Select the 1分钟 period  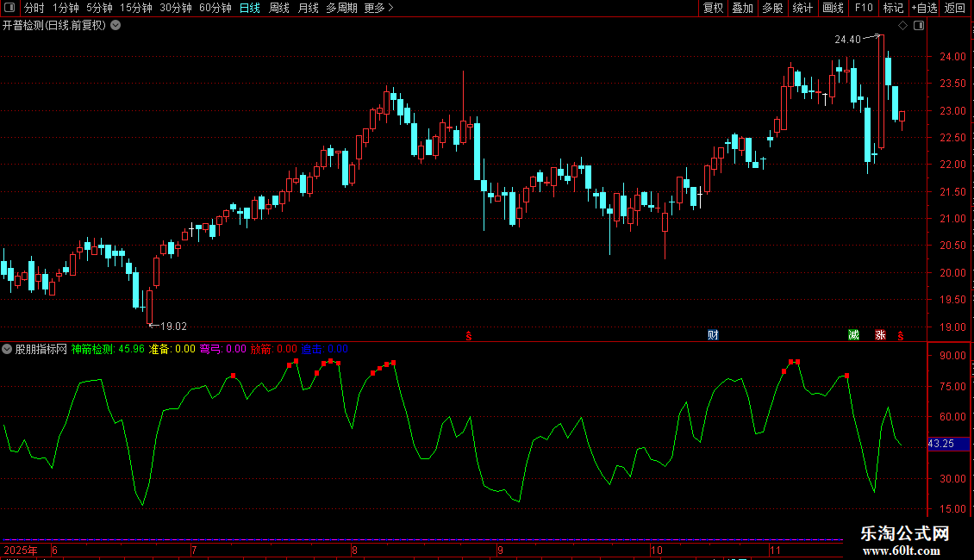click(66, 8)
